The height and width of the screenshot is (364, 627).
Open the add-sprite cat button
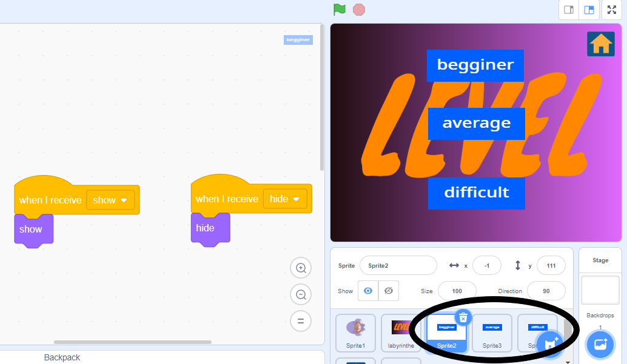tap(549, 344)
